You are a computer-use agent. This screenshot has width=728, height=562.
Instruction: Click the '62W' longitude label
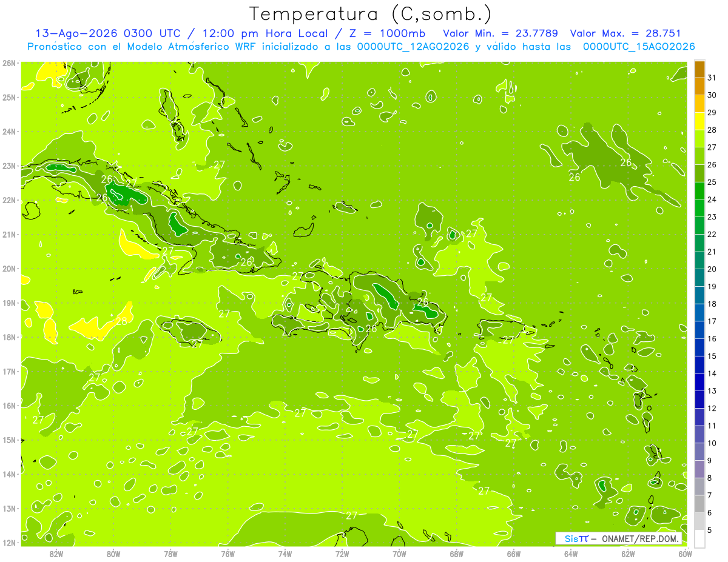tap(628, 554)
